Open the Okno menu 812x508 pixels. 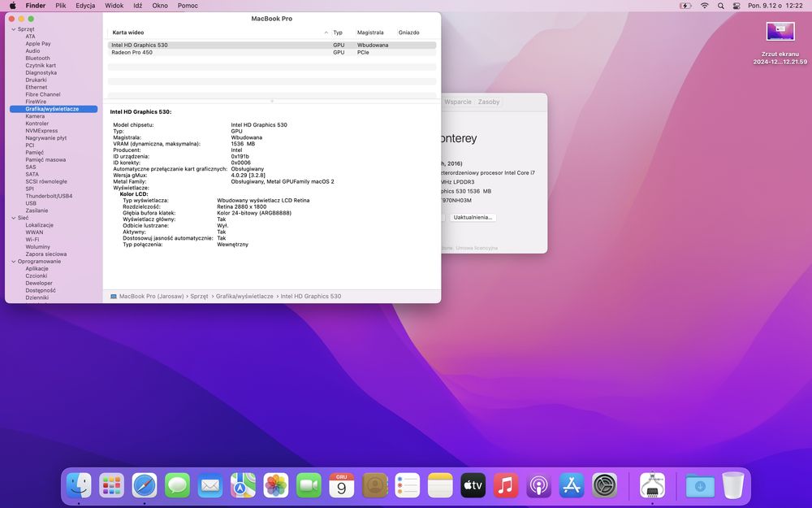click(x=160, y=6)
